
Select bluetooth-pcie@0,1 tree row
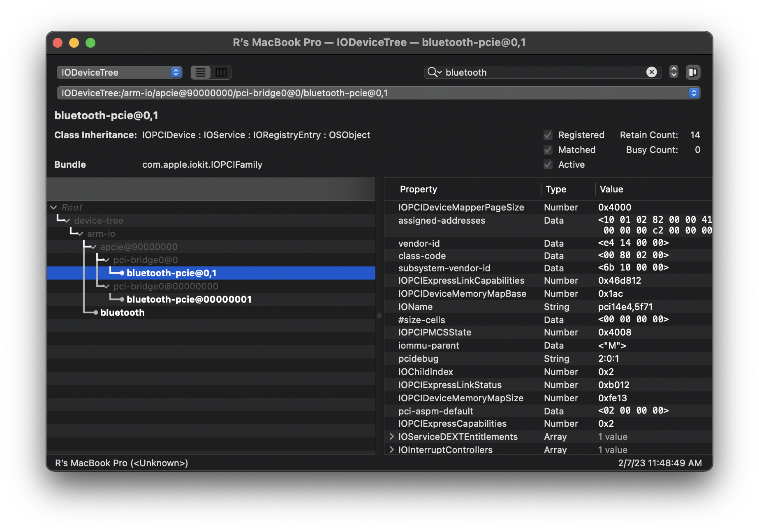[211, 273]
